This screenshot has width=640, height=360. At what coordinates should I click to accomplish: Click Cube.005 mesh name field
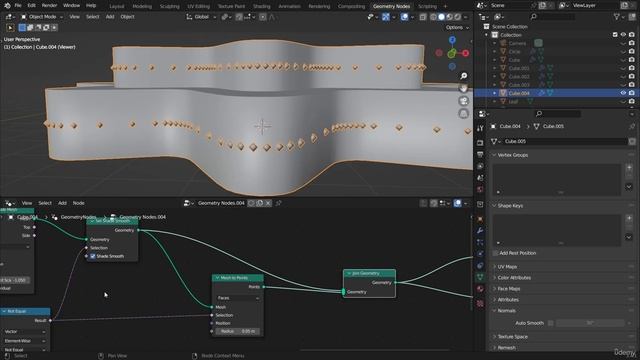pyautogui.click(x=564, y=141)
